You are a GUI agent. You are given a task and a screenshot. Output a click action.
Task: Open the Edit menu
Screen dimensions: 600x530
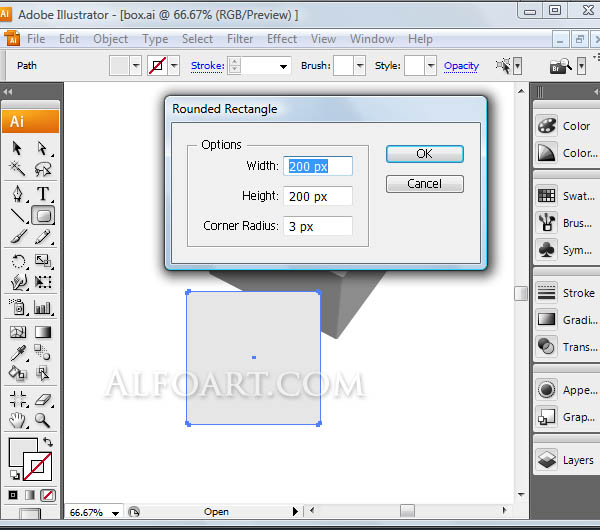pyautogui.click(x=69, y=39)
